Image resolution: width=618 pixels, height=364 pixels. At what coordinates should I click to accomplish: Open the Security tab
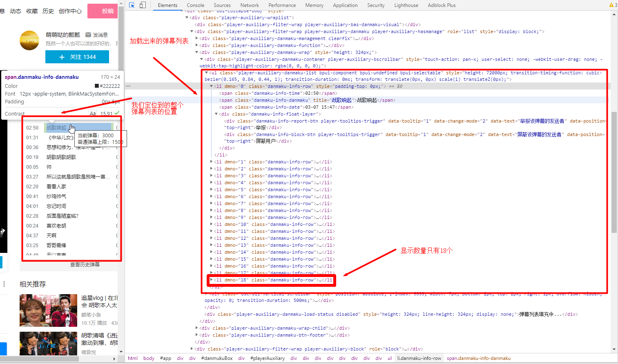pos(376,5)
